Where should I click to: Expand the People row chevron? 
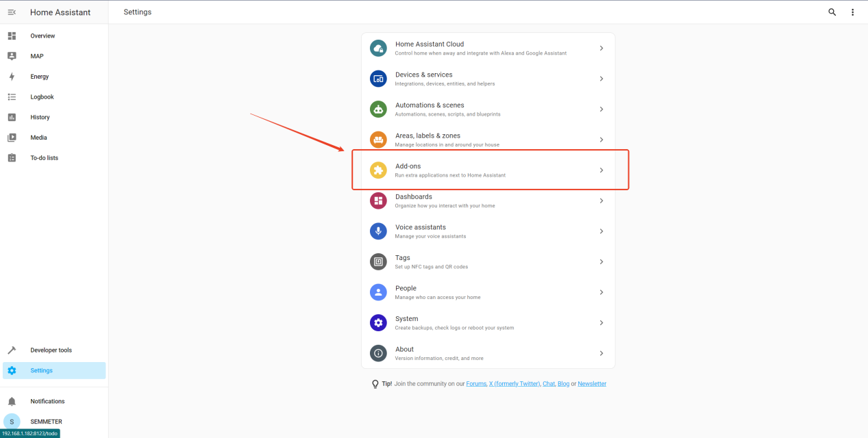point(602,292)
